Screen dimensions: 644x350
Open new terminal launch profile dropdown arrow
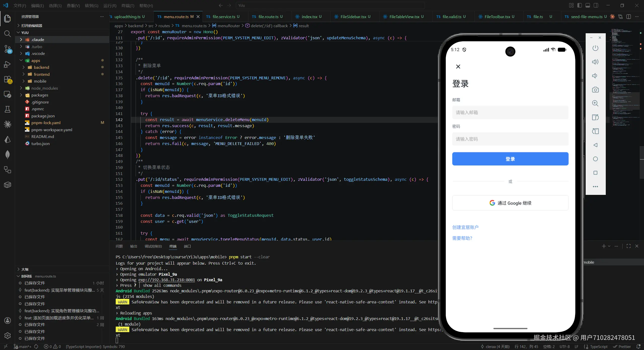[x=609, y=246]
